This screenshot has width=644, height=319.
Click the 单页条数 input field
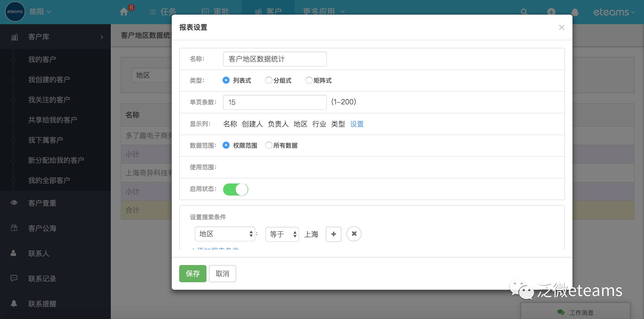275,102
